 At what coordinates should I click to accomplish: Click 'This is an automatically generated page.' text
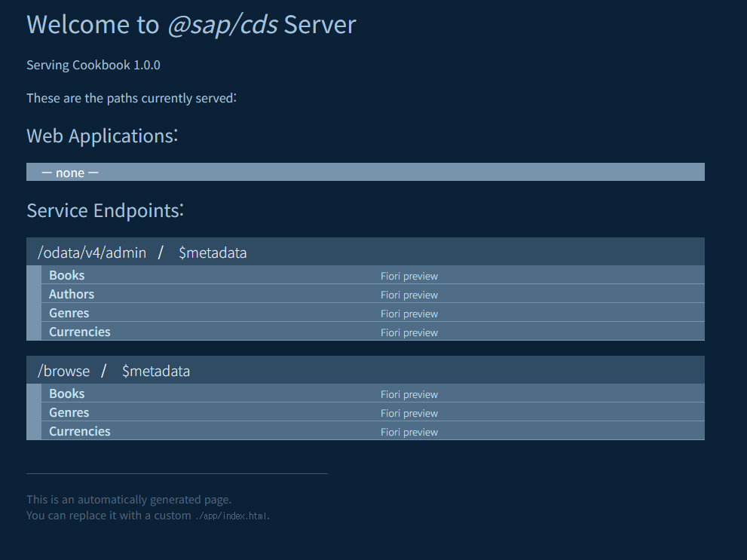[x=129, y=500]
